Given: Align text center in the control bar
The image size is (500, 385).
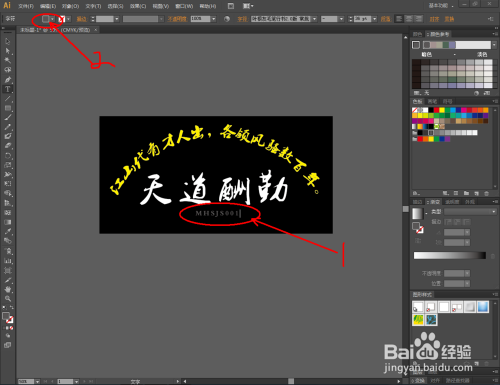Looking at the screenshot, I should [409, 19].
